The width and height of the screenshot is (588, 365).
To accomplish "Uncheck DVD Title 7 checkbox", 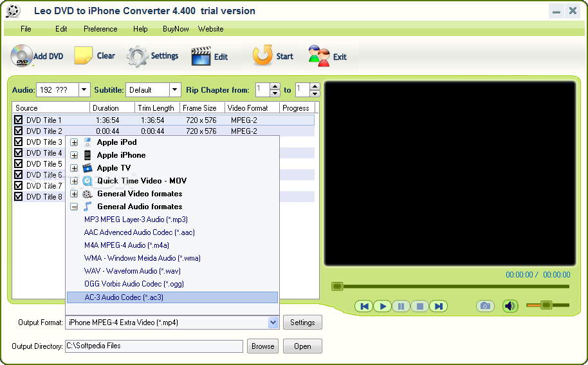I will coord(19,185).
